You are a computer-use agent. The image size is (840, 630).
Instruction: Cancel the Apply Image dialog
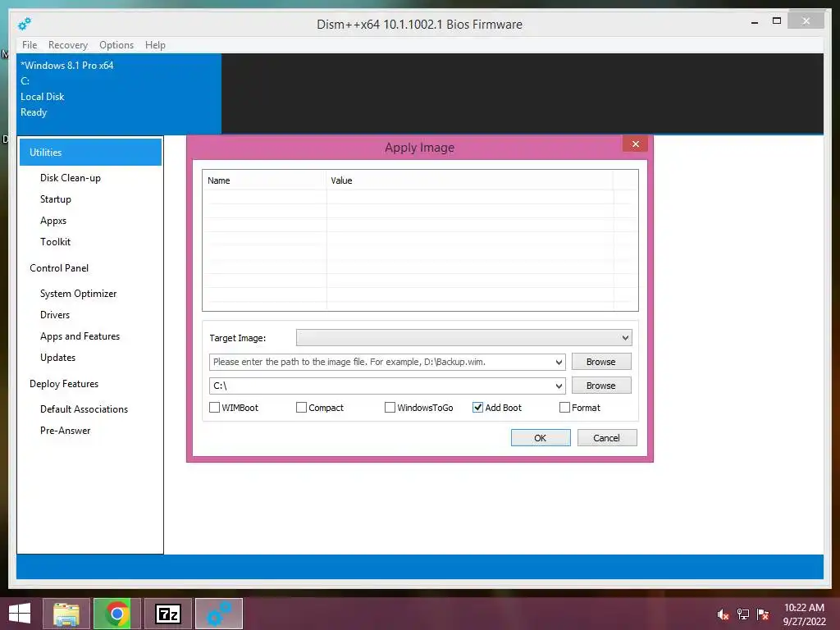[x=607, y=438]
